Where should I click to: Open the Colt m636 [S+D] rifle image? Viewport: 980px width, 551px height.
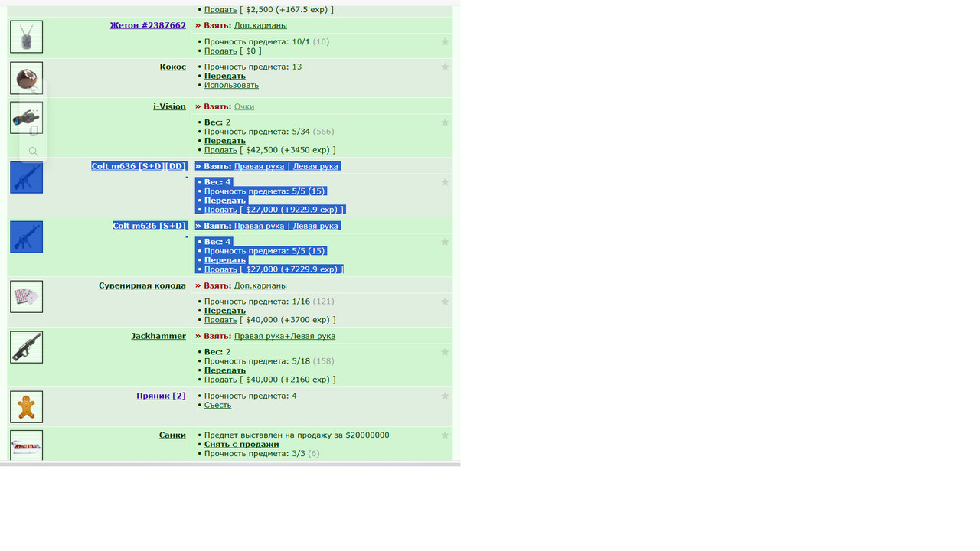pos(26,236)
